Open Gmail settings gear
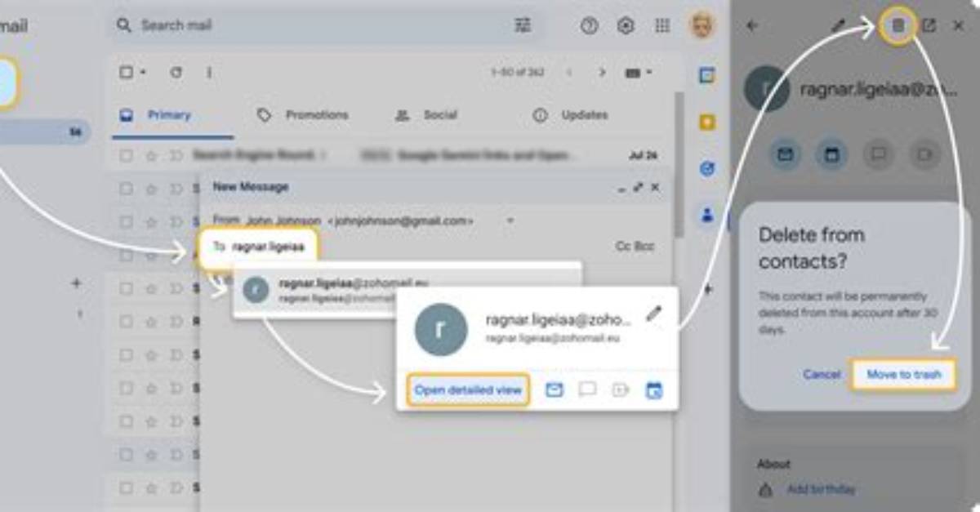Viewport: 980px width, 512px height. pyautogui.click(x=626, y=26)
